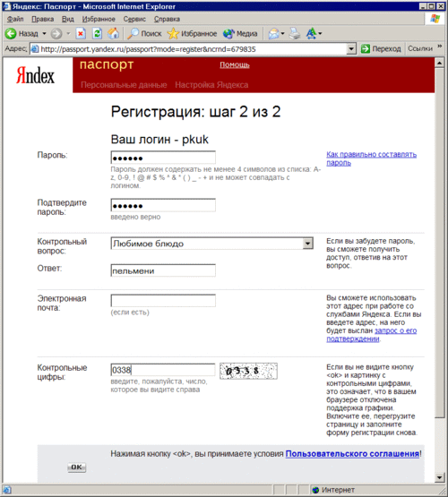
Task: Open the Вид menu
Action: 67,19
